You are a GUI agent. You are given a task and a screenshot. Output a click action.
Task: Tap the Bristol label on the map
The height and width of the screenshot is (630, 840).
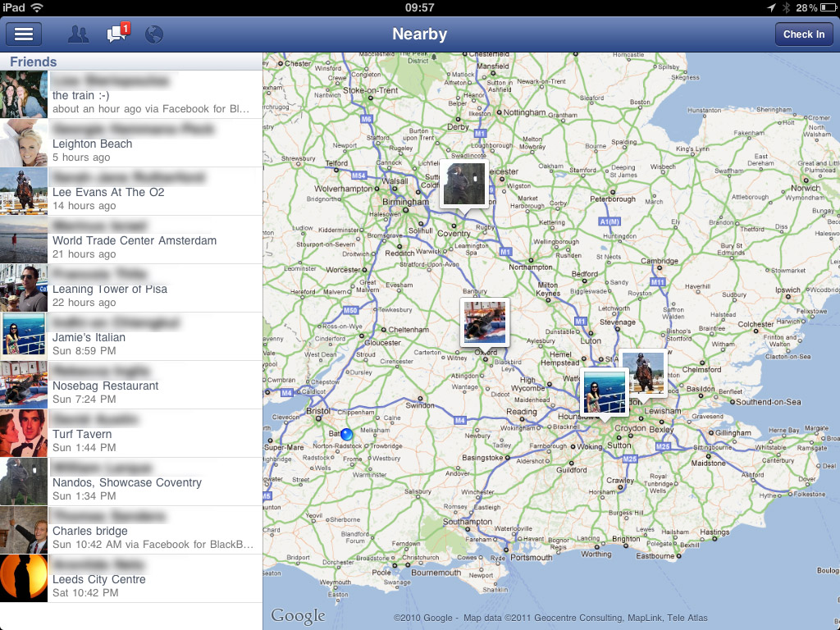point(318,411)
